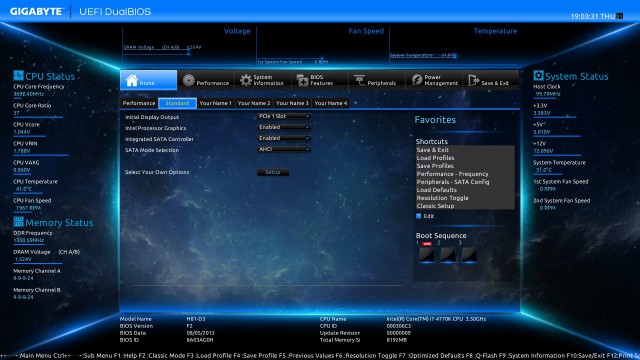Open Initial Display Output dropdown
The height and width of the screenshot is (360, 640).
[284, 116]
